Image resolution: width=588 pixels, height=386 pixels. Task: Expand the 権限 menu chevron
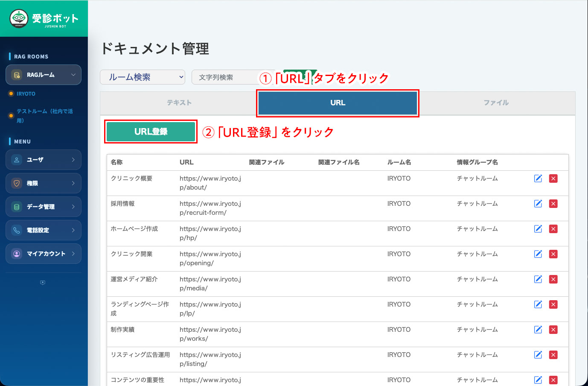[73, 183]
